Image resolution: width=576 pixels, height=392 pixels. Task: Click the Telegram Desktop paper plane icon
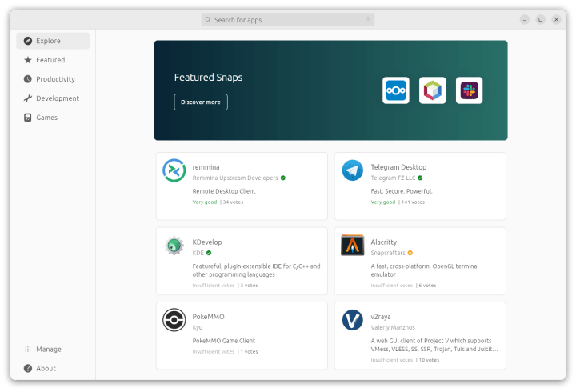(352, 170)
